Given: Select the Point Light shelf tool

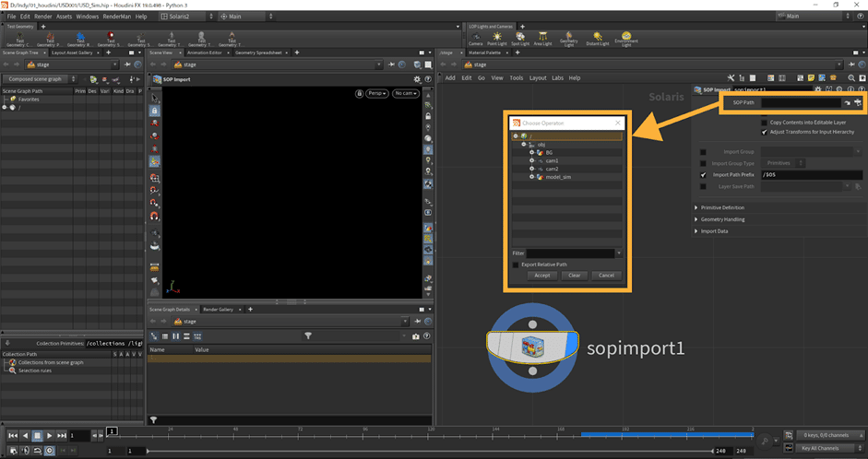Looking at the screenshot, I should click(496, 39).
